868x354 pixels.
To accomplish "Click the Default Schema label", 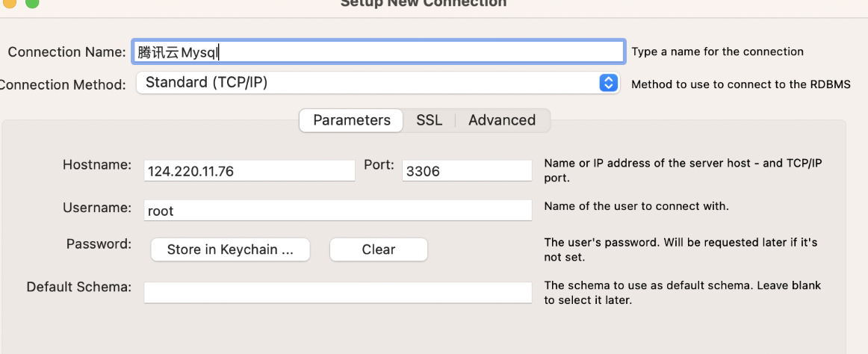I will coord(79,287).
